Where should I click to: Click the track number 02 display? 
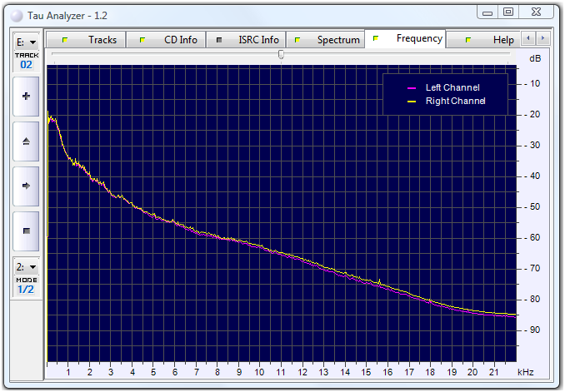point(26,64)
